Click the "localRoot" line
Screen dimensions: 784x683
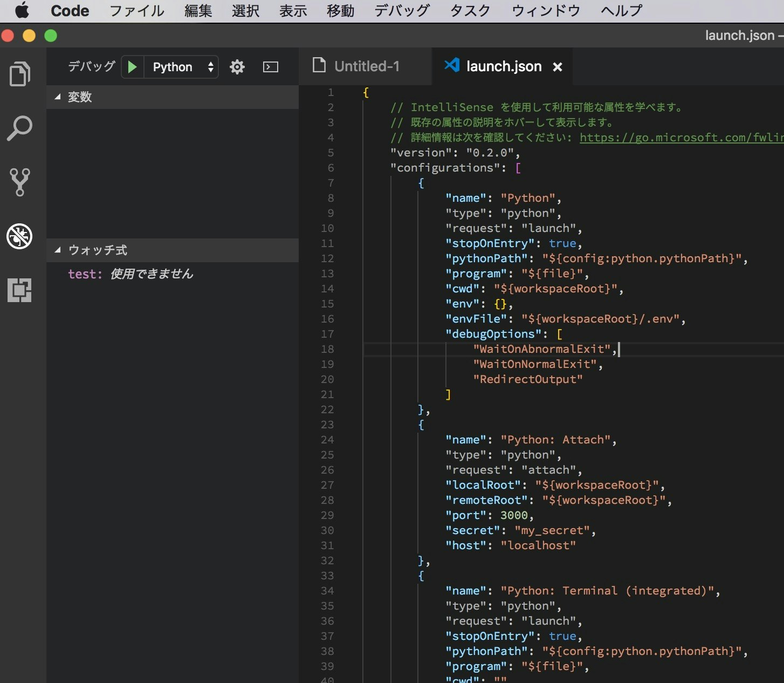pyautogui.click(x=555, y=485)
